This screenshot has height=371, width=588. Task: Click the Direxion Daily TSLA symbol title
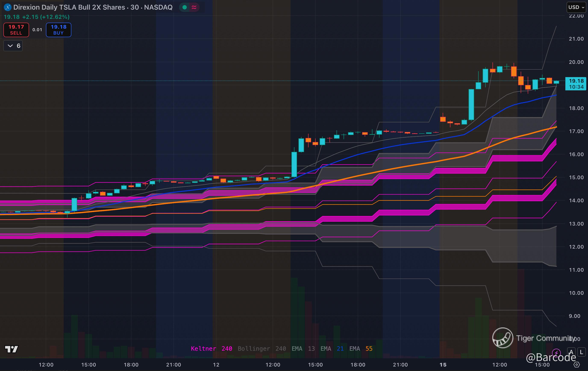93,7
